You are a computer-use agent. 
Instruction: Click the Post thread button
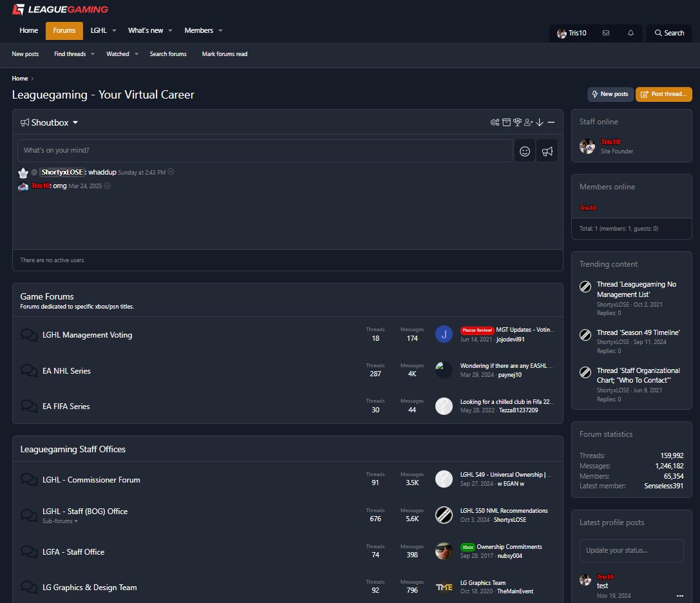pos(663,94)
